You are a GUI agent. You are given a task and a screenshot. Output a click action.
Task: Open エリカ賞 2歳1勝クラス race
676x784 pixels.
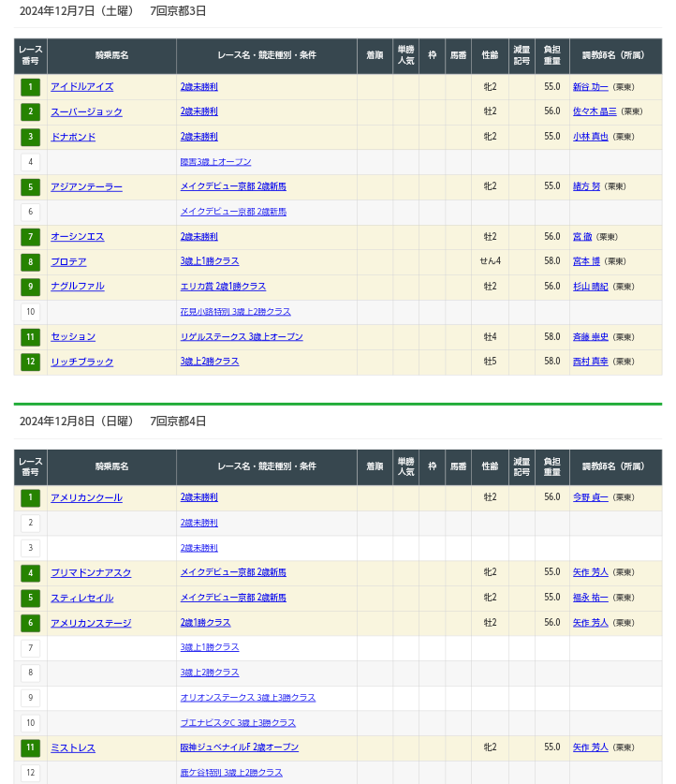(x=223, y=287)
